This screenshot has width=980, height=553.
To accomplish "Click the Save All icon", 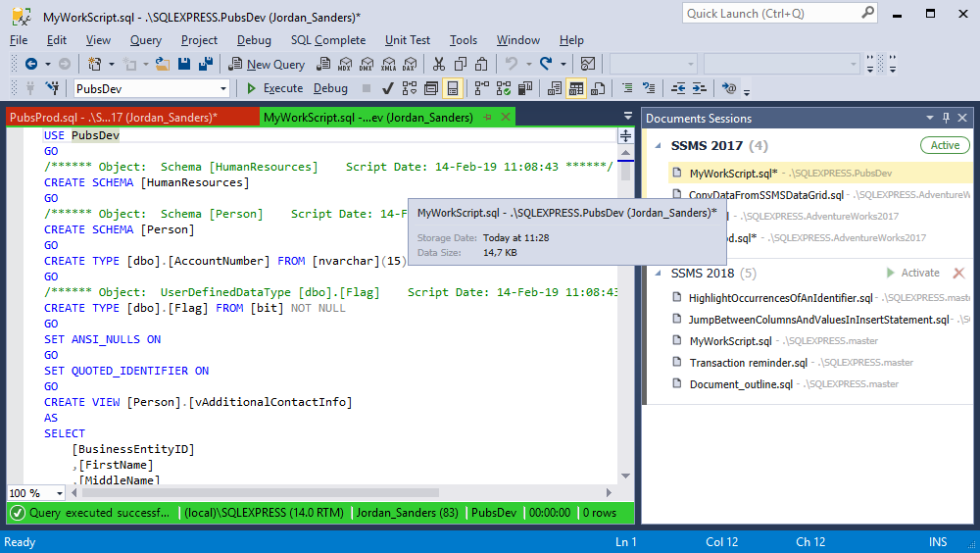I will click(205, 64).
